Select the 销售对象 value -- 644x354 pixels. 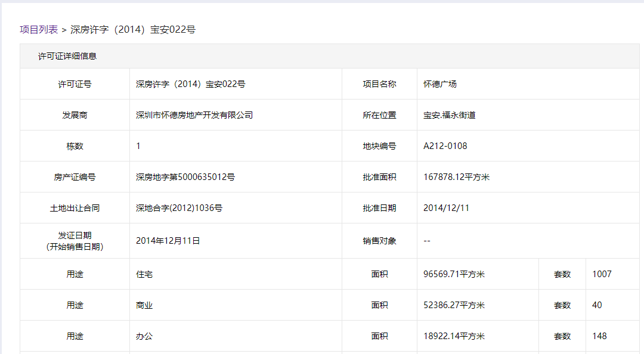point(427,241)
